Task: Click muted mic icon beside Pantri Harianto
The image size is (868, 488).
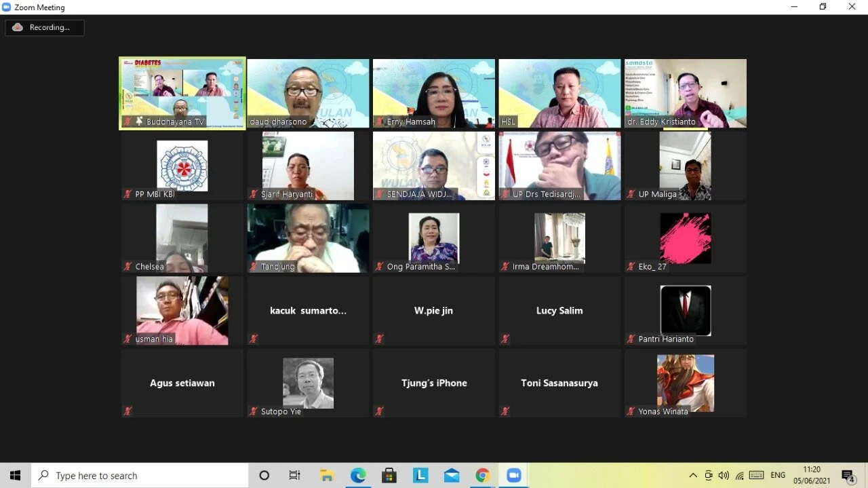Action: click(x=631, y=339)
